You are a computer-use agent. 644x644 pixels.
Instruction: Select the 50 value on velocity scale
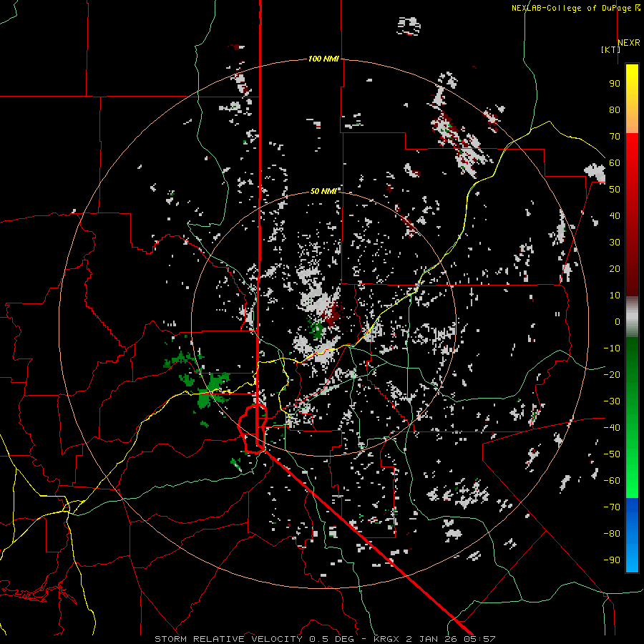point(615,190)
